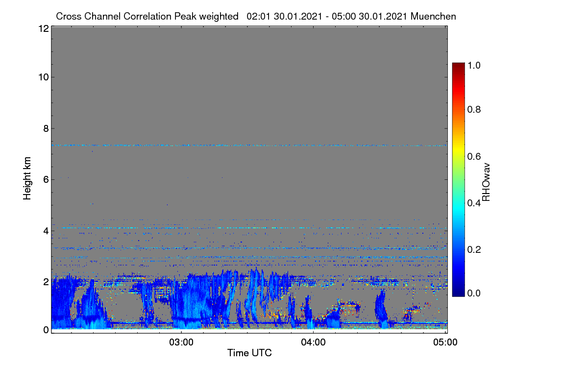The height and width of the screenshot is (392, 588).
Task: Click the 0.2 colorbar tick label
Action: pyautogui.click(x=475, y=249)
